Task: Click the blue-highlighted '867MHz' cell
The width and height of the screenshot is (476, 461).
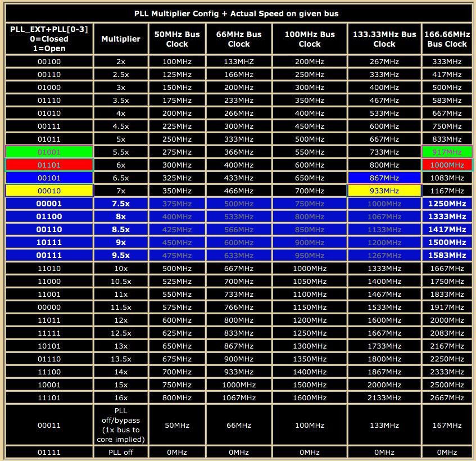Action: click(384, 178)
